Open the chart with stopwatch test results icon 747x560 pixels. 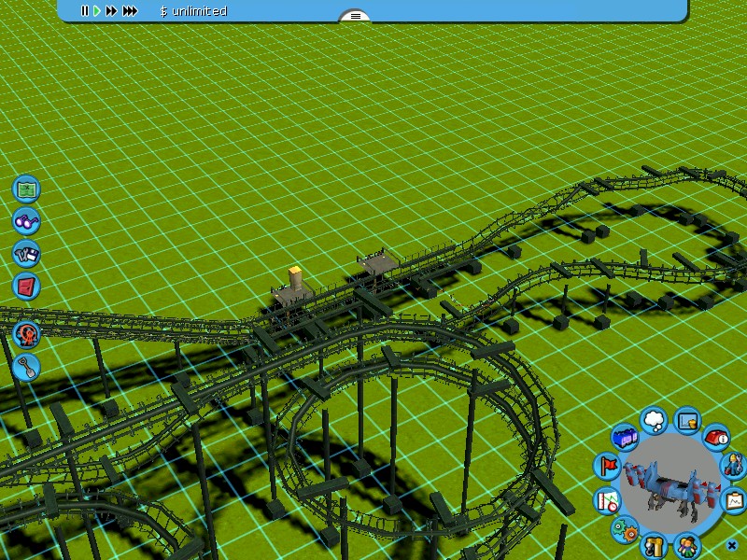tap(608, 499)
